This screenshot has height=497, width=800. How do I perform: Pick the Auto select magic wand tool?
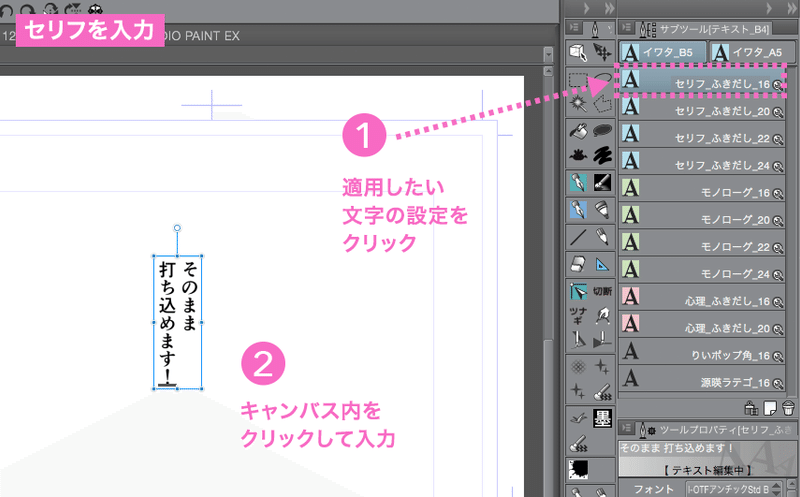coord(578,104)
